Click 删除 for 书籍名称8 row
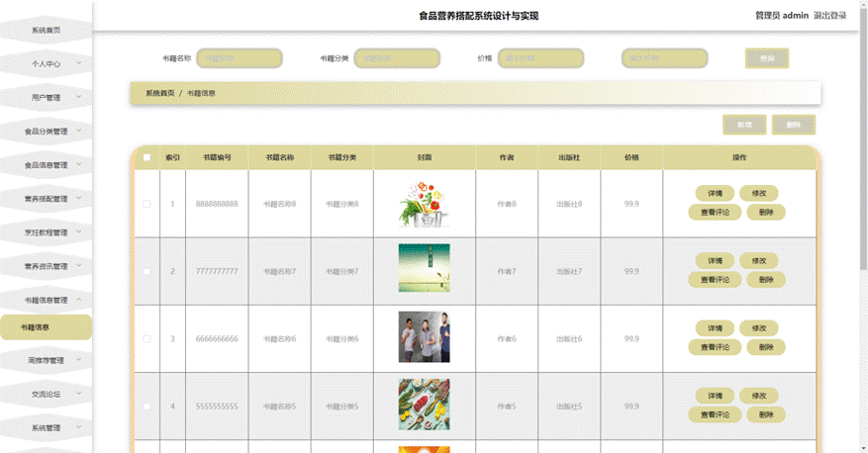Image resolution: width=868 pixels, height=453 pixels. tap(766, 213)
